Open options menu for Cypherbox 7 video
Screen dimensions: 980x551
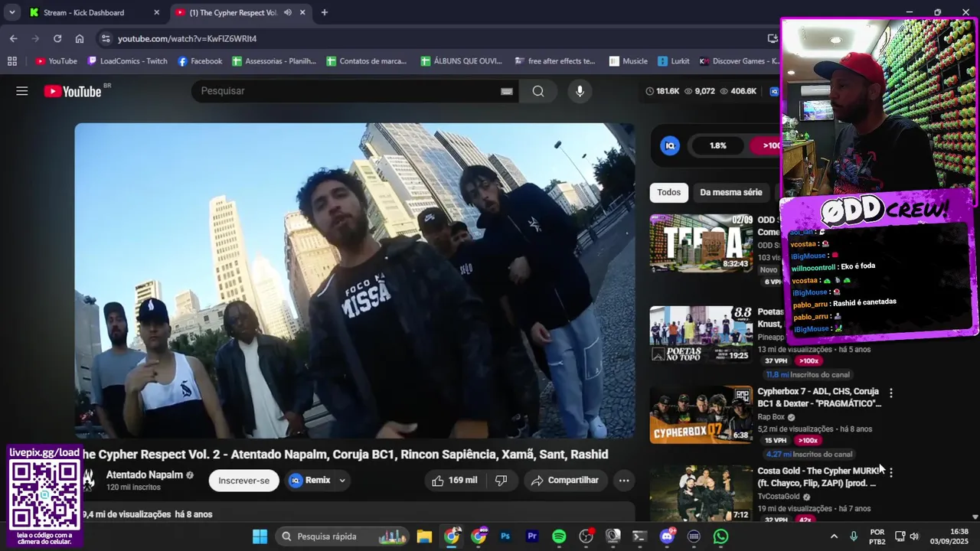click(890, 393)
